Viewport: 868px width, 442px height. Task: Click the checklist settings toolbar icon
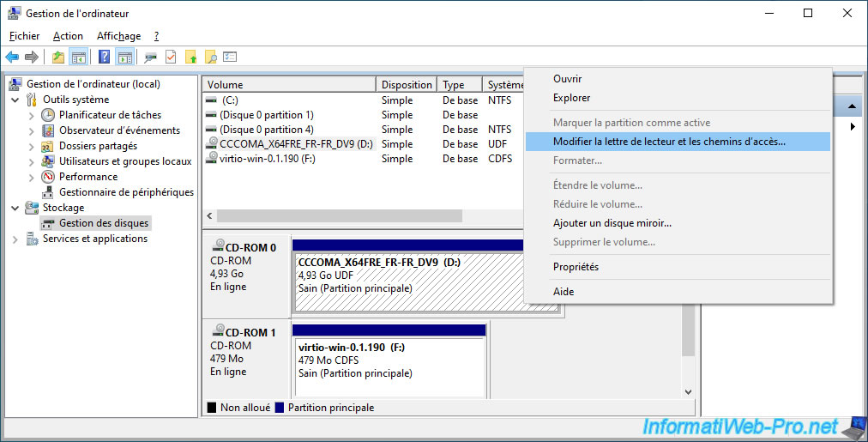pyautogui.click(x=230, y=57)
